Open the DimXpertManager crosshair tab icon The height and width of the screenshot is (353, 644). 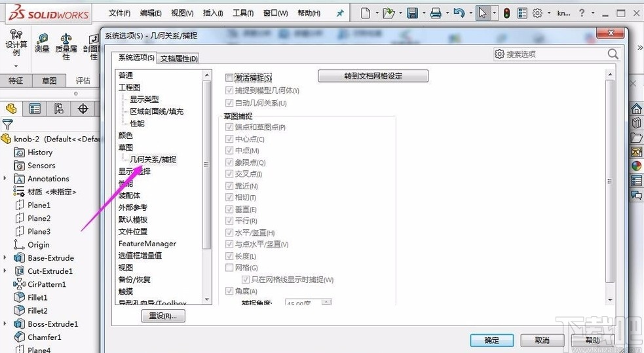pyautogui.click(x=83, y=109)
